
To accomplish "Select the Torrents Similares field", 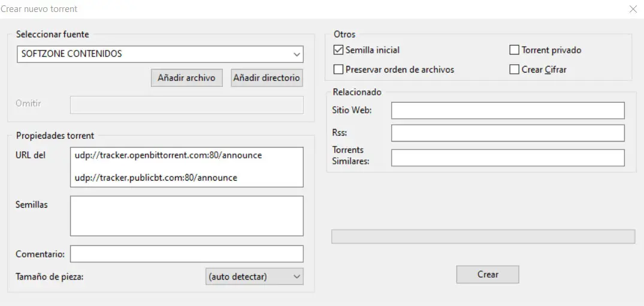I will click(x=507, y=158).
